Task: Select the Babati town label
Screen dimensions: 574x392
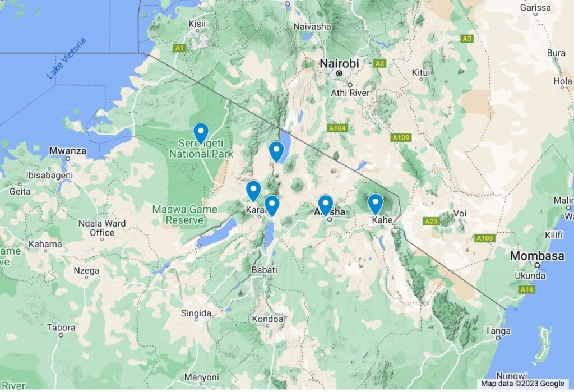Action: pos(264,270)
